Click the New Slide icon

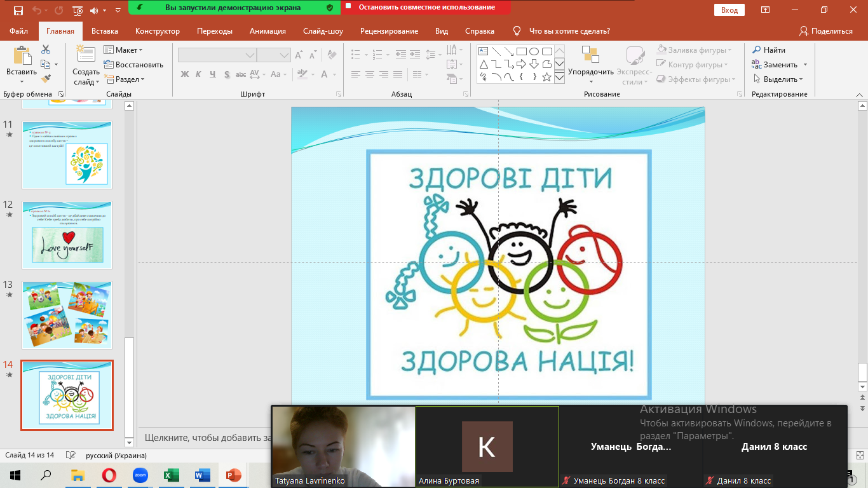point(86,55)
